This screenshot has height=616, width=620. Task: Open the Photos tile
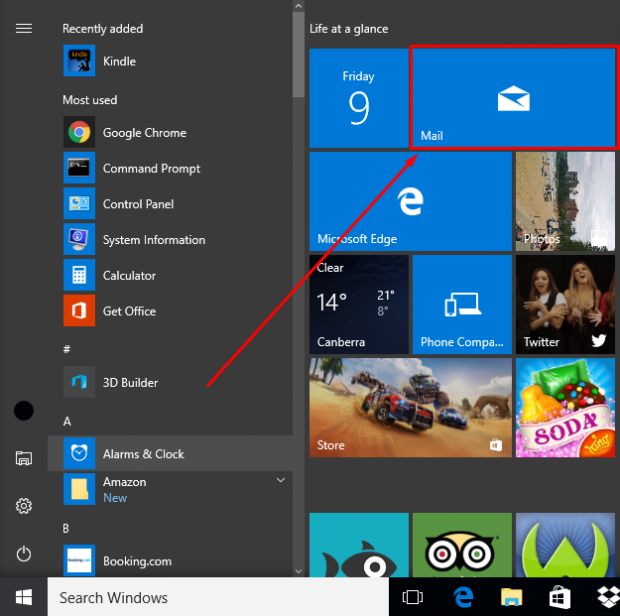tap(565, 201)
